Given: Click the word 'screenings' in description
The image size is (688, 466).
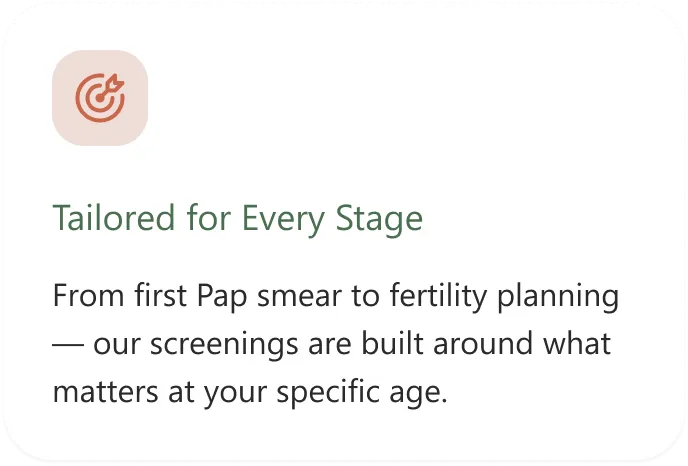Looking at the screenshot, I should tap(224, 345).
